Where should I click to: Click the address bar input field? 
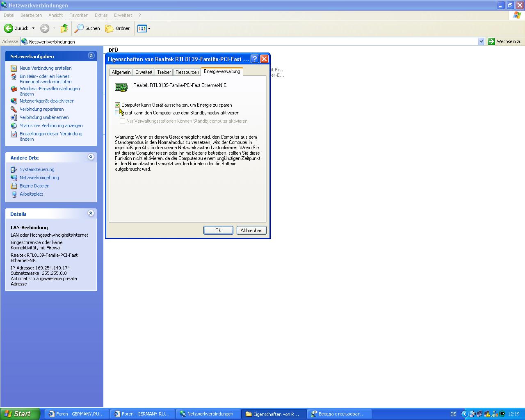click(253, 41)
